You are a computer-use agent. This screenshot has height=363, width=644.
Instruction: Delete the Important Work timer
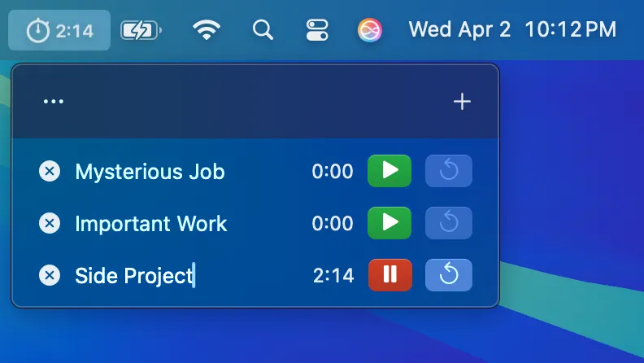(x=50, y=223)
